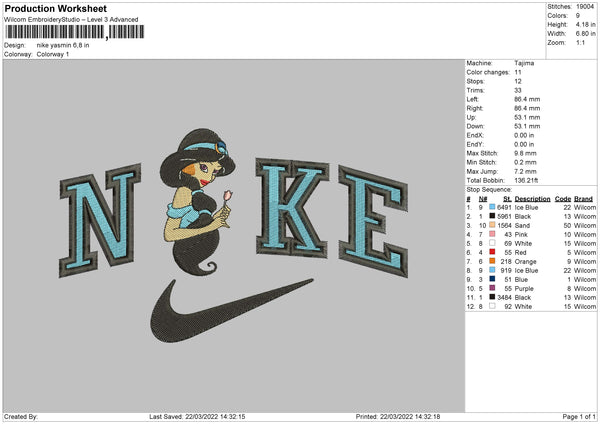Click the Last Saved timestamp 14:32:15
The height and width of the screenshot is (424, 600).
[x=230, y=416]
